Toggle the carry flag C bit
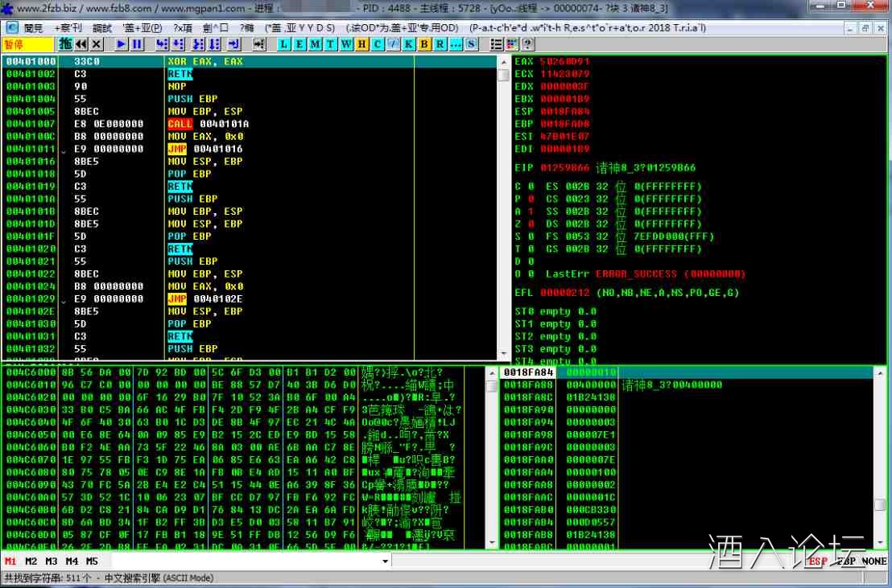The image size is (892, 588). tap(518, 187)
